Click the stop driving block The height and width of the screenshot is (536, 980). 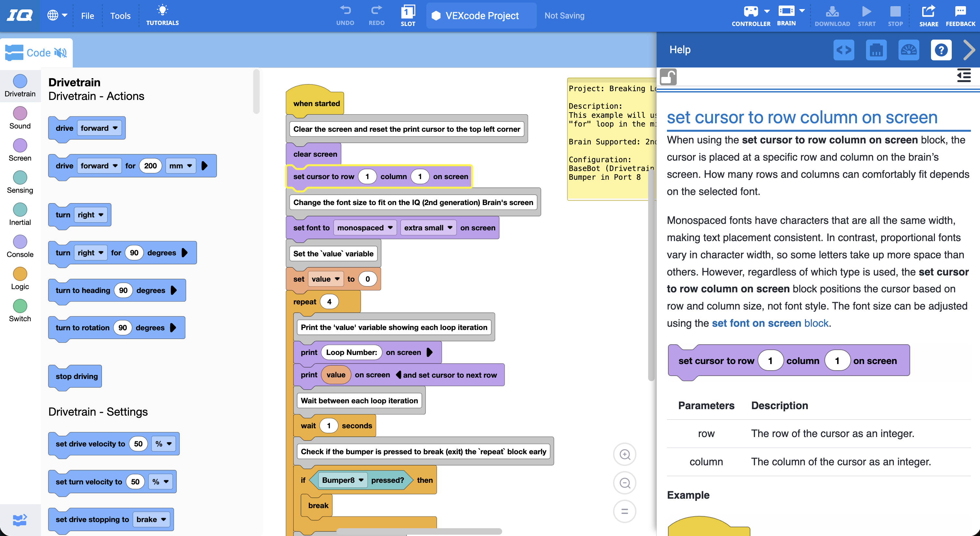tap(75, 376)
